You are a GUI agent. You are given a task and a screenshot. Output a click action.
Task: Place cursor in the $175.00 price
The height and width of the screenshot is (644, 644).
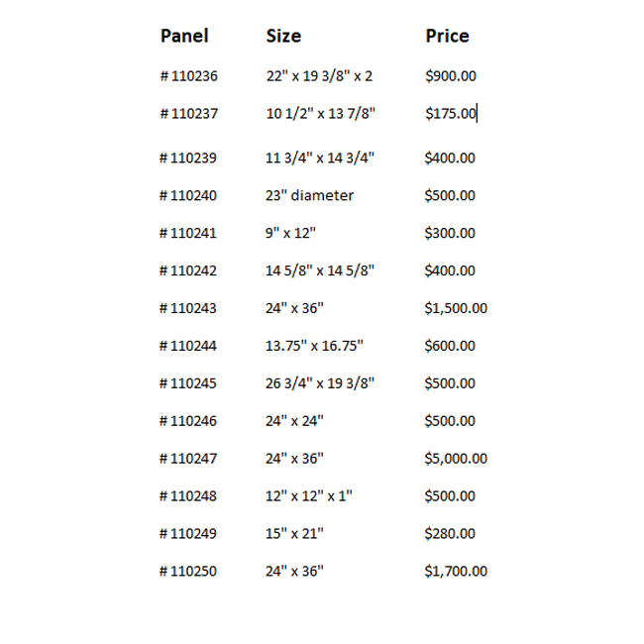click(449, 114)
